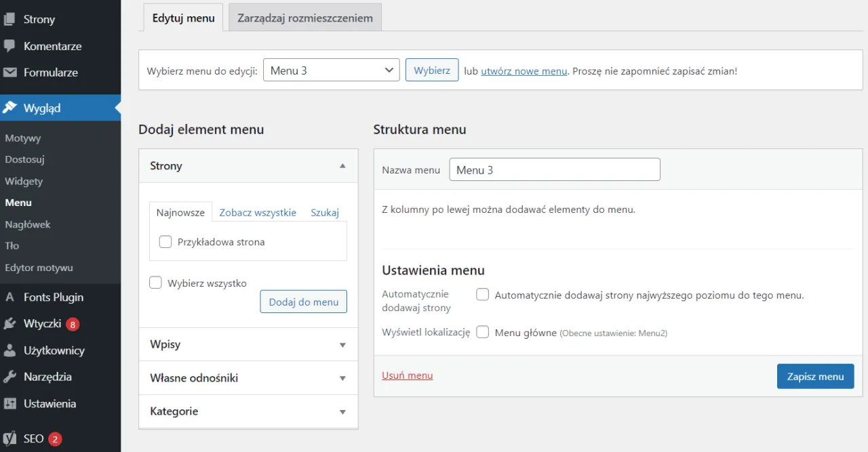868x452 pixels.
Task: Collapse the Strony accordion panel
Action: tap(342, 165)
